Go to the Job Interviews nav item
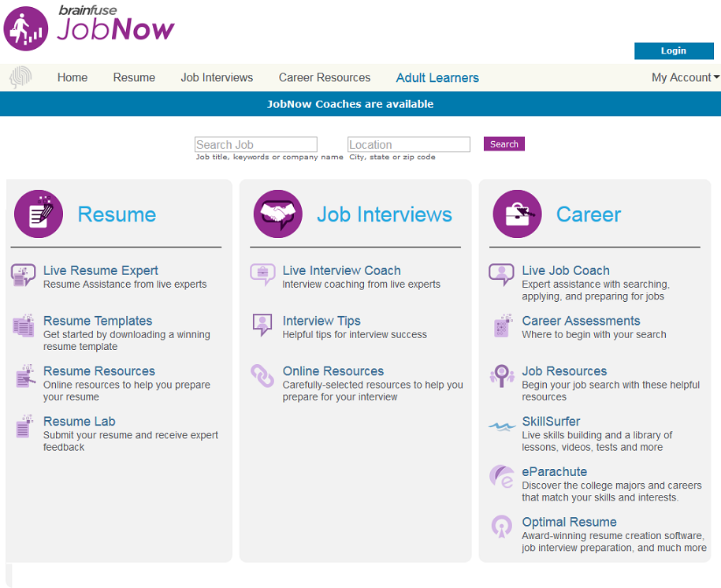This screenshot has width=721, height=588. (x=217, y=77)
